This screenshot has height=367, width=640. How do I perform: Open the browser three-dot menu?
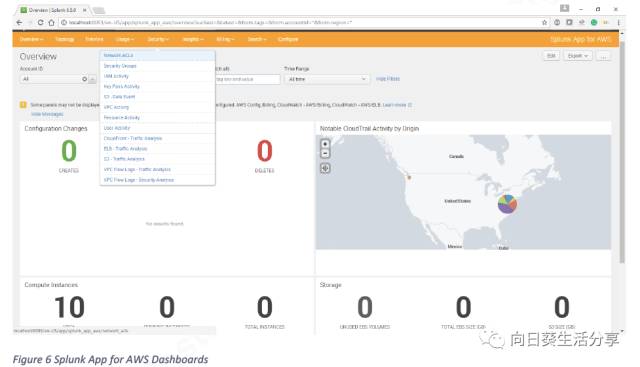tap(618, 23)
